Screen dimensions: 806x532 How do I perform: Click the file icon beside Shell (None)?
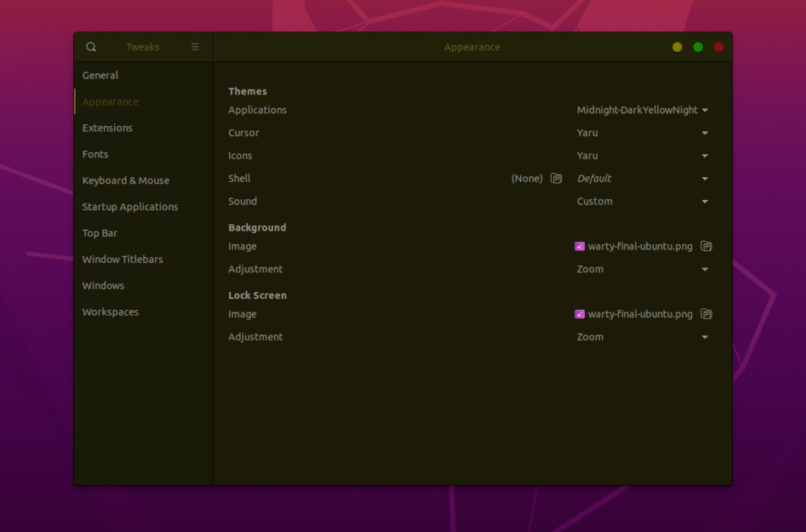pyautogui.click(x=556, y=178)
